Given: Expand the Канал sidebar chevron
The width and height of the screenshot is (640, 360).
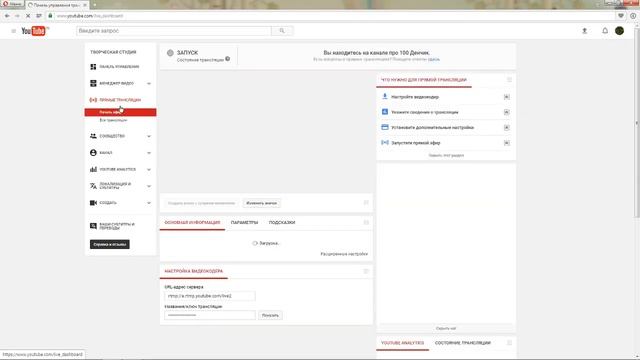Looking at the screenshot, I should click(x=149, y=153).
